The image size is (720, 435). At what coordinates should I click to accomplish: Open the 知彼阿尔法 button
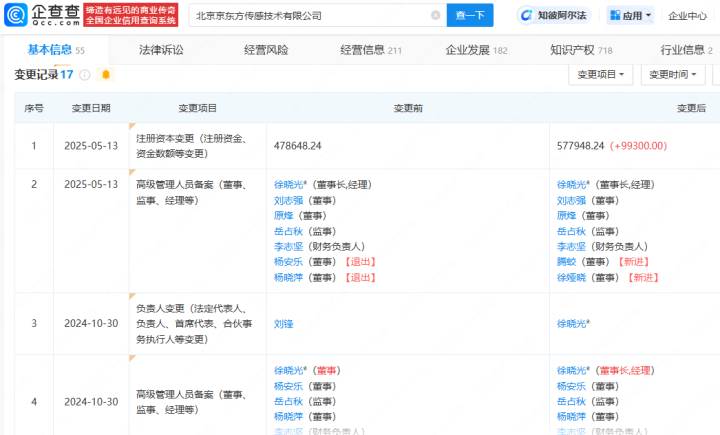pos(554,15)
